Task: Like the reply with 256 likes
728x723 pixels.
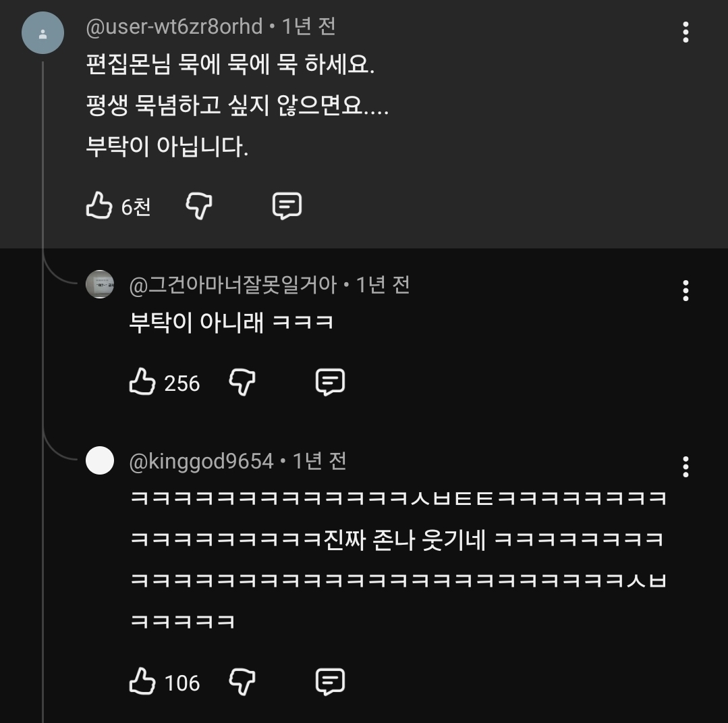Action: pyautogui.click(x=142, y=382)
